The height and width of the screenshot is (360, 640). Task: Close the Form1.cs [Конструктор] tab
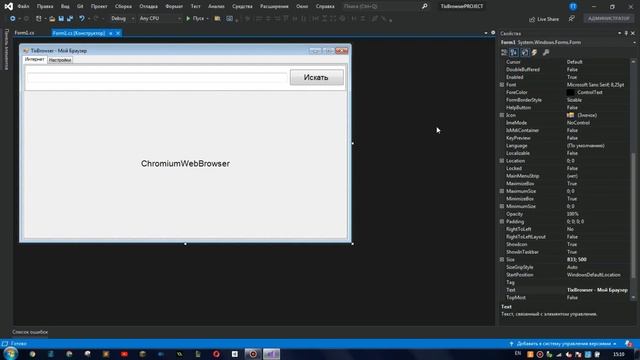point(118,33)
